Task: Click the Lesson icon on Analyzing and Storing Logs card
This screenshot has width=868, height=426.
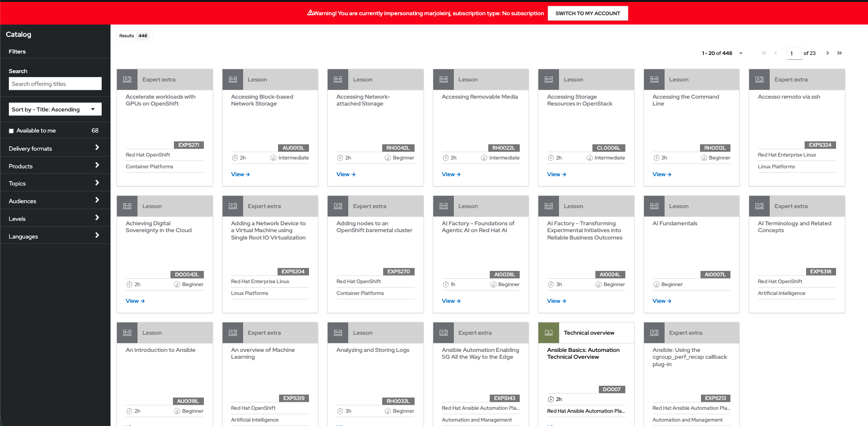Action: click(x=338, y=333)
